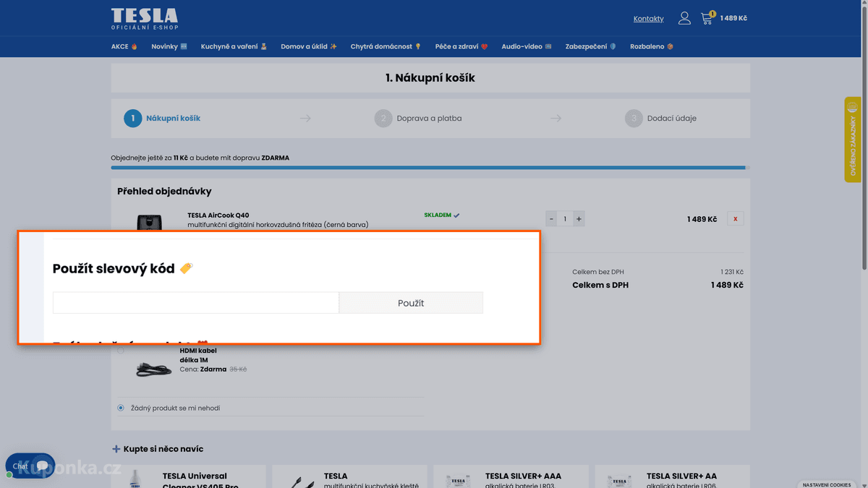The width and height of the screenshot is (868, 488).
Task: Increase AirCook Q40 quantity with plus
Action: [579, 219]
